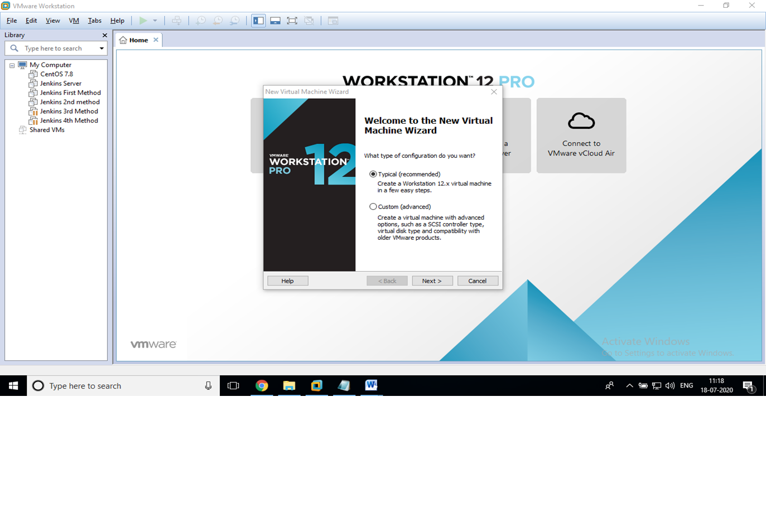This screenshot has height=532, width=766.
Task: Enter full screen mode via toolbar icon
Action: pyautogui.click(x=292, y=20)
